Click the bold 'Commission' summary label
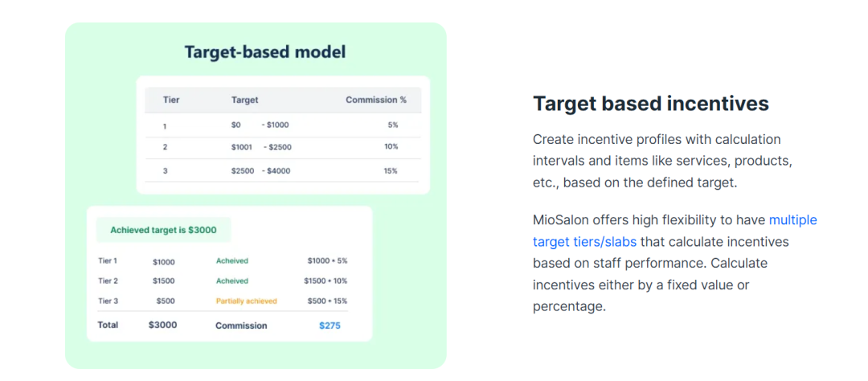This screenshot has height=381, width=868. pos(241,326)
